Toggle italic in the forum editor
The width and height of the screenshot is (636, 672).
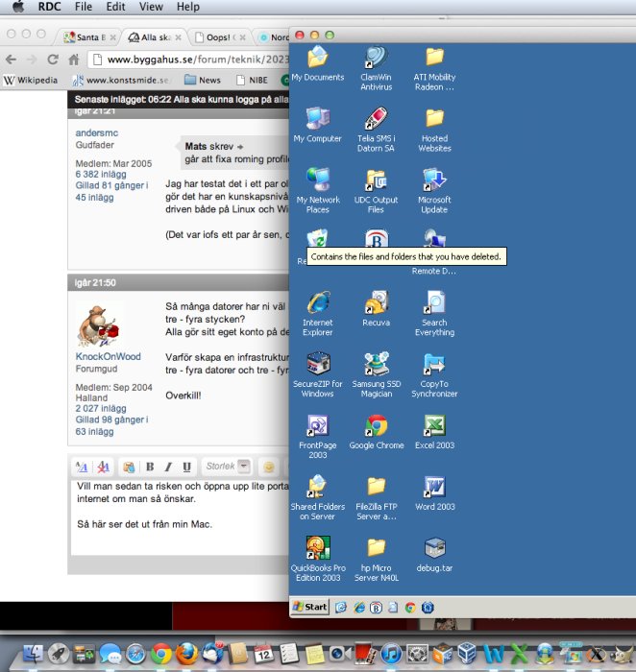(x=168, y=467)
